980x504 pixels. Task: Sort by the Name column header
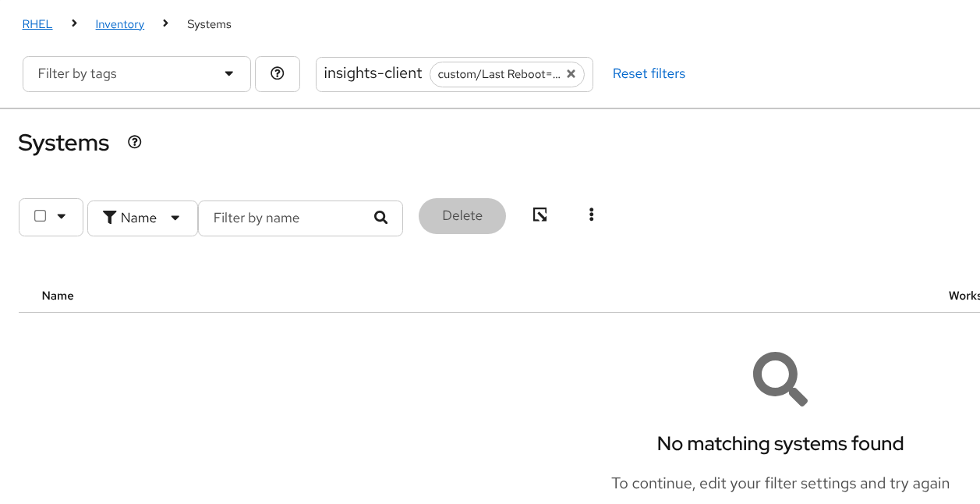point(58,296)
